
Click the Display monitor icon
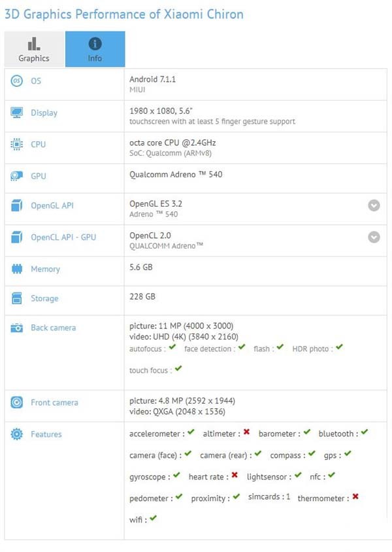(16, 112)
